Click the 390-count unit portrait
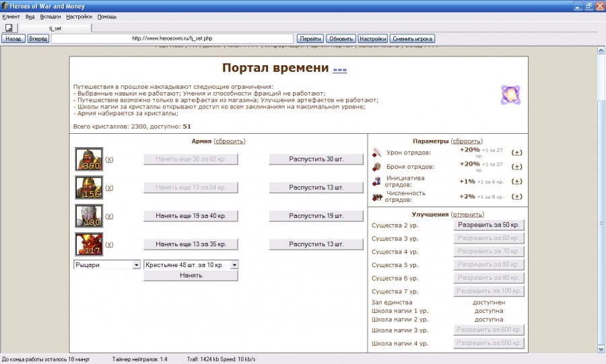The width and height of the screenshot is (606, 364). coord(89,159)
